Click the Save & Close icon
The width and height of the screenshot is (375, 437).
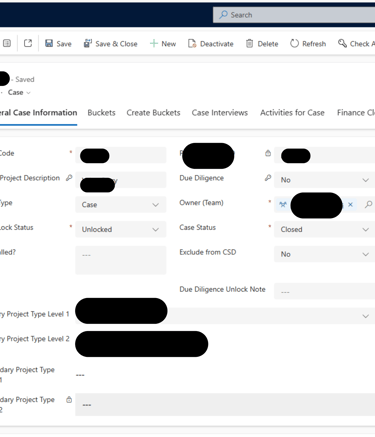(x=88, y=43)
